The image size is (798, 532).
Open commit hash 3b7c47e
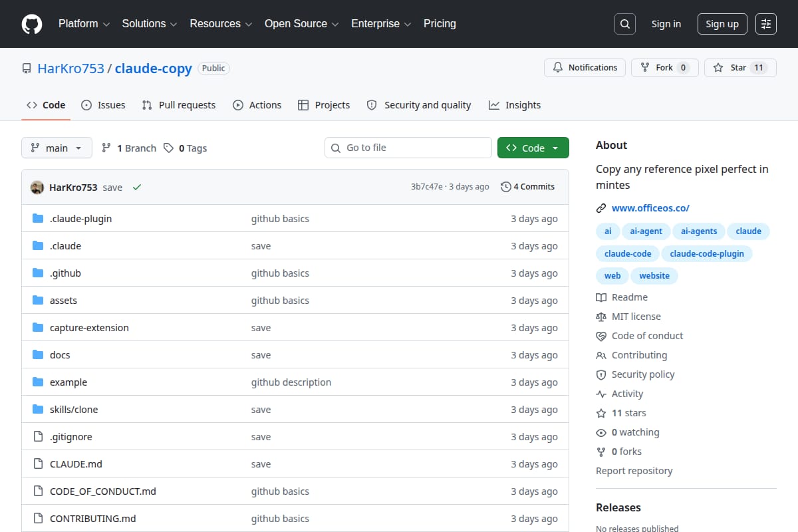427,187
